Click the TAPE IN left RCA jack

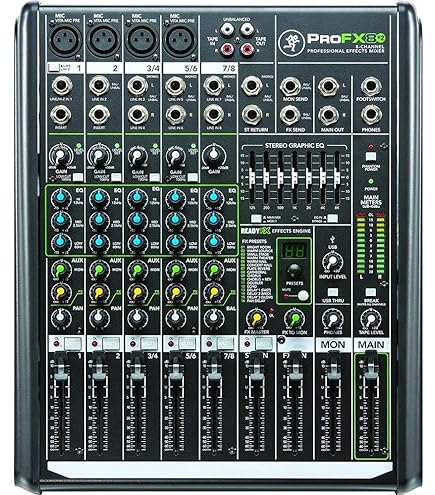point(227,30)
